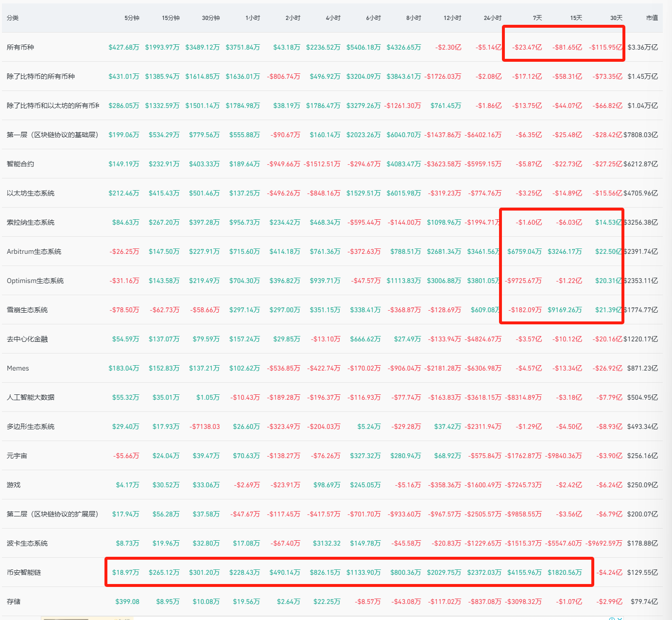672x620 pixels.
Task: Select the -$9858.55万 cell in 第二层 row
Action: tap(523, 514)
